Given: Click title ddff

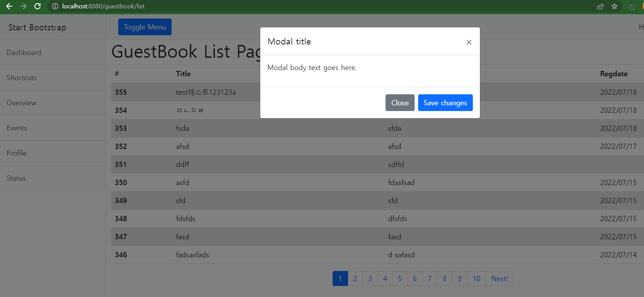Looking at the screenshot, I should coord(183,164).
